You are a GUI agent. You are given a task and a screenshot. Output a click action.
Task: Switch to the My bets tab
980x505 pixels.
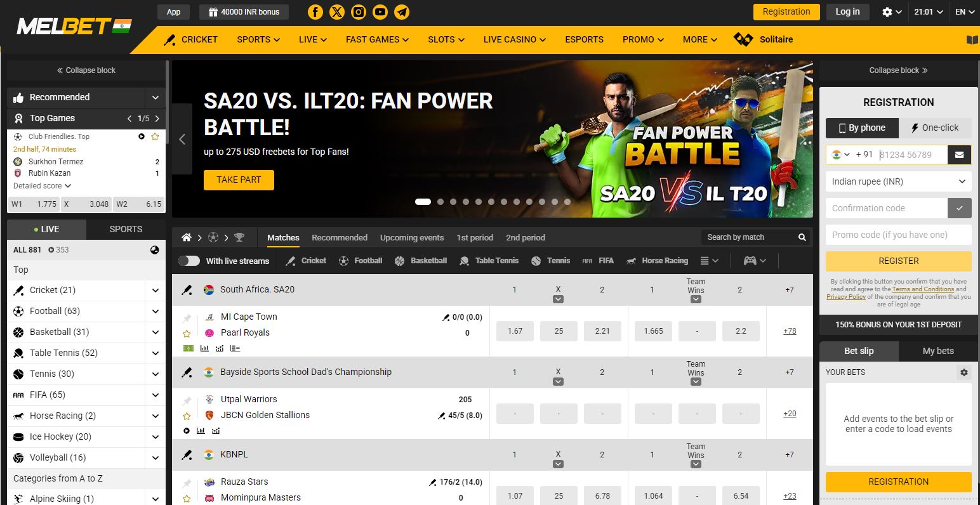click(x=937, y=351)
